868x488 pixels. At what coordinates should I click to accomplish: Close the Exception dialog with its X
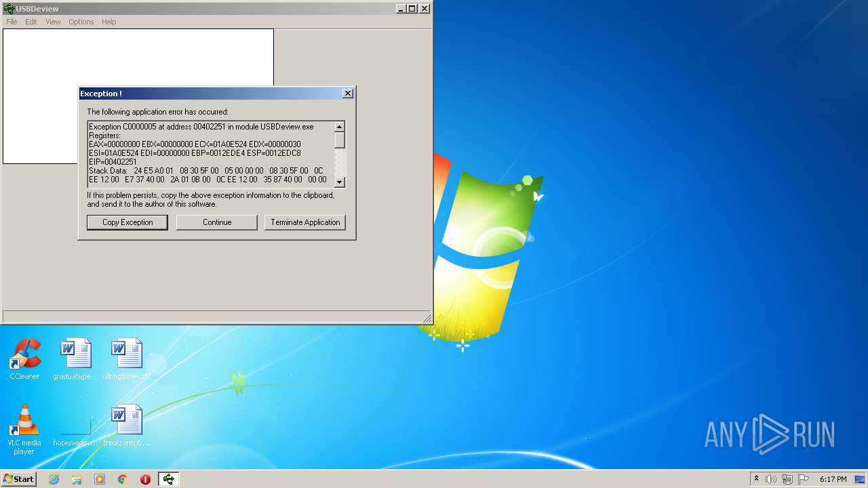[x=348, y=94]
